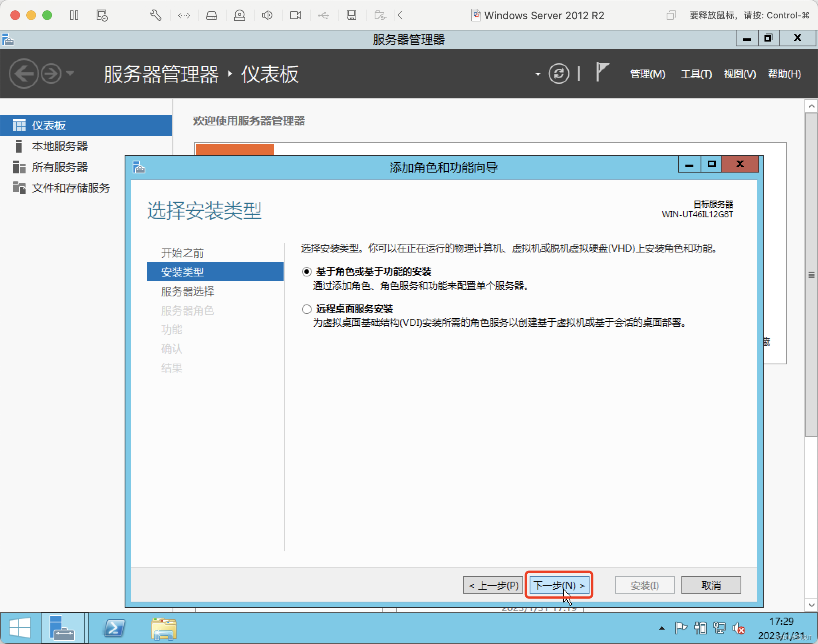Select 基于角色或基于功能的安装 radio button
The height and width of the screenshot is (644, 818).
(x=306, y=272)
